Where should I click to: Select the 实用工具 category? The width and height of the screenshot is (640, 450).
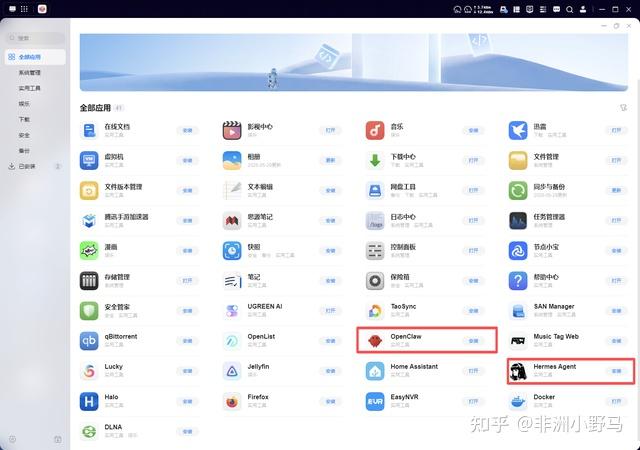(x=29, y=88)
